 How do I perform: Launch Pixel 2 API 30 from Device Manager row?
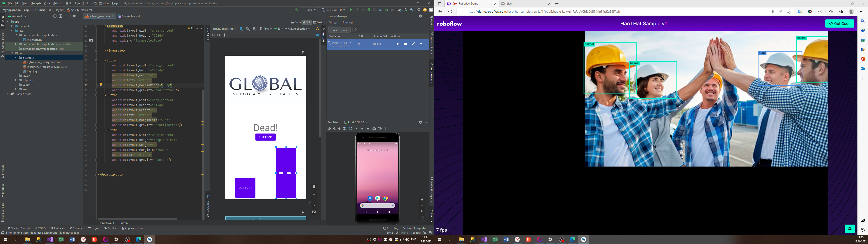(398, 44)
